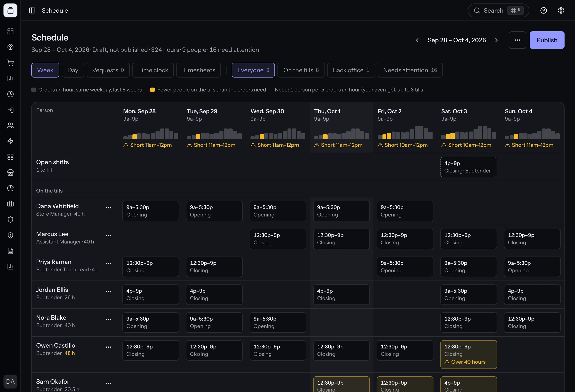This screenshot has height=392, width=575.
Task: Toggle the sidebar panel icon beside Schedule
Action: (32, 10)
